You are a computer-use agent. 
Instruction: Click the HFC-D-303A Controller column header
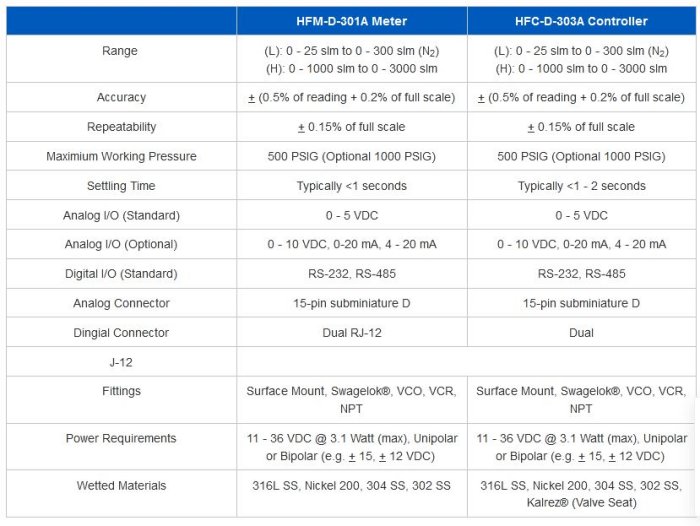tap(581, 21)
